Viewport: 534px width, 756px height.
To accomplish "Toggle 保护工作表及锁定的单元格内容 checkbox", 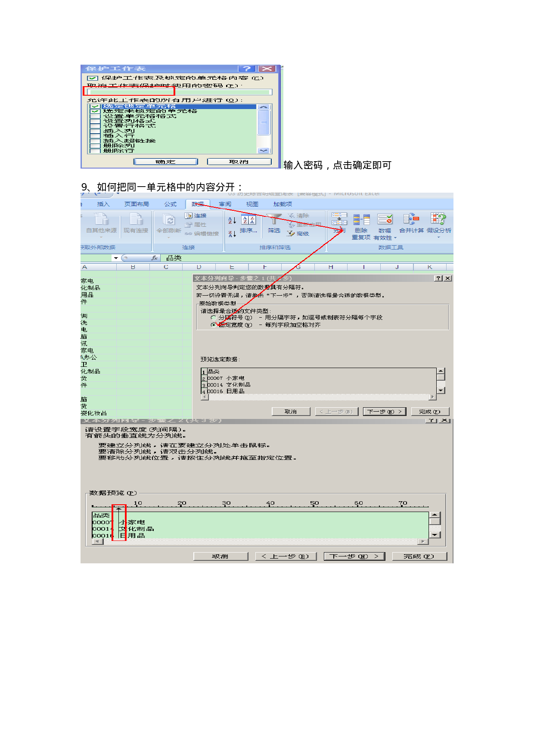I will [x=92, y=78].
